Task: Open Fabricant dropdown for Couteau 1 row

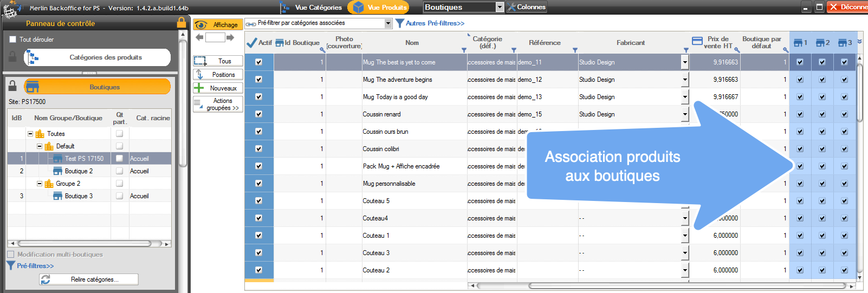Action: 685,236
